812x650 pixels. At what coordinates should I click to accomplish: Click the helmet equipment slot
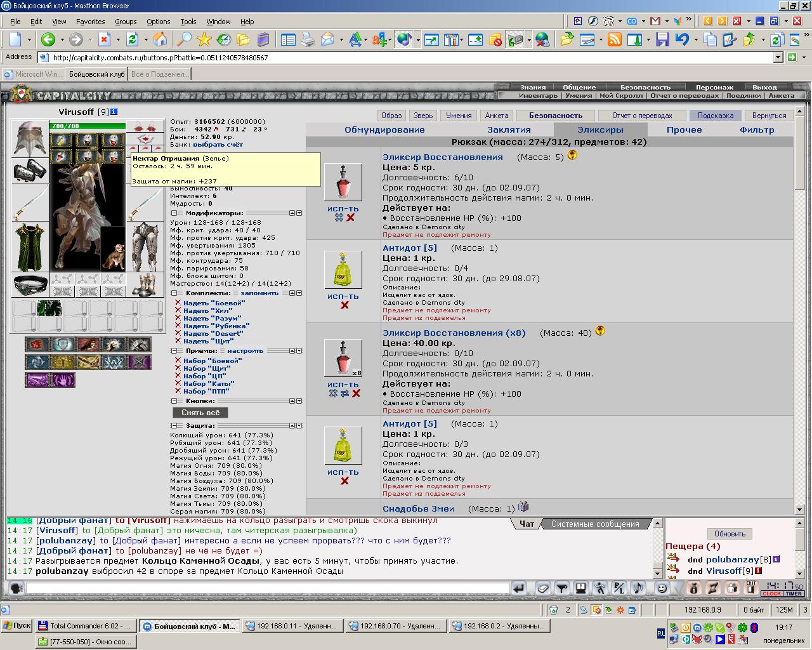pyautogui.click(x=30, y=138)
